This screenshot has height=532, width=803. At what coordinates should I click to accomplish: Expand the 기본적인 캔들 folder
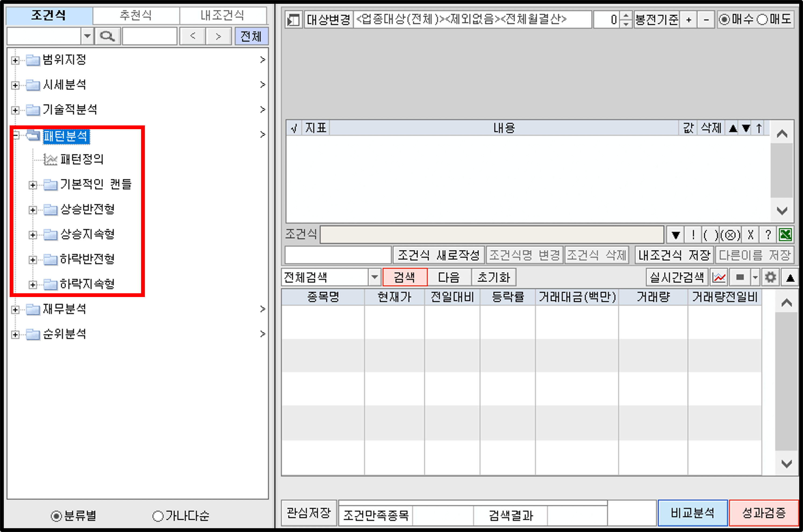(33, 185)
